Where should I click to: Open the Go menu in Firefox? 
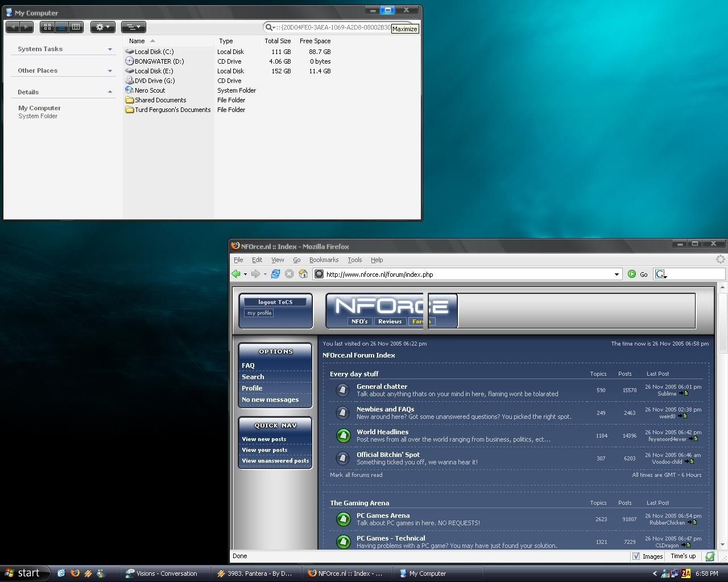(296, 260)
